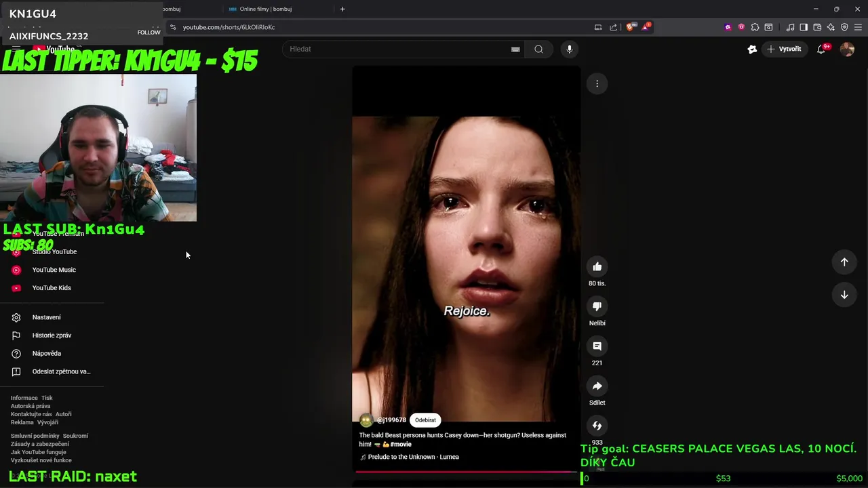Open the comments icon showing 221
The image size is (868, 488).
click(597, 346)
